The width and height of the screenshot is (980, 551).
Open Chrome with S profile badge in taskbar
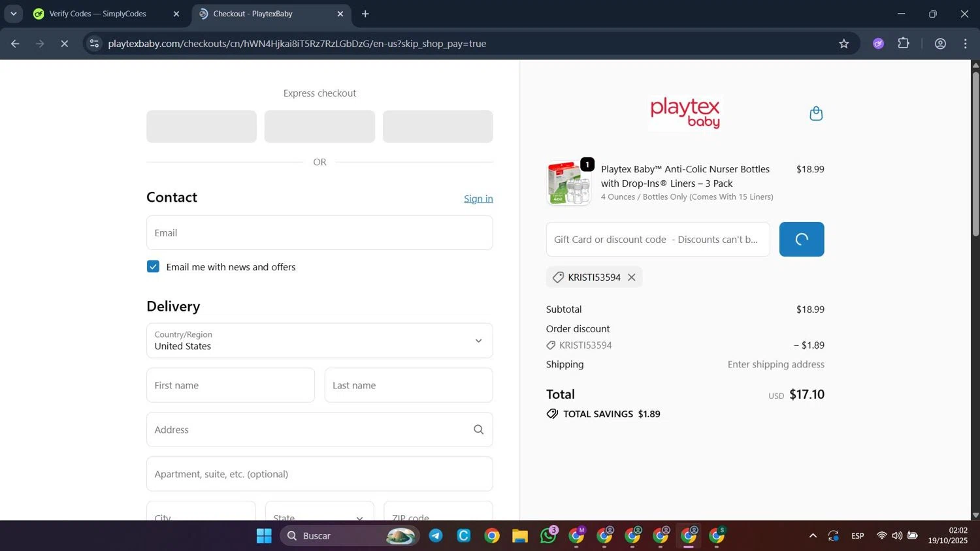[x=717, y=535]
